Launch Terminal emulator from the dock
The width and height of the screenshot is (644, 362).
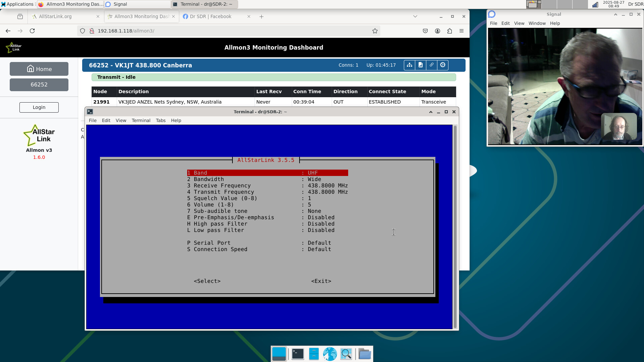click(x=298, y=354)
